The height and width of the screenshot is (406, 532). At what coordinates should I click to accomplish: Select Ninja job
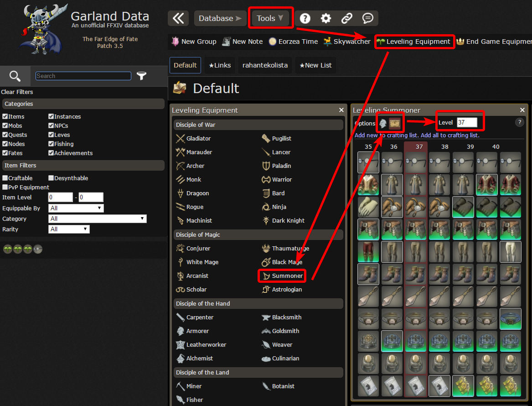coord(274,207)
